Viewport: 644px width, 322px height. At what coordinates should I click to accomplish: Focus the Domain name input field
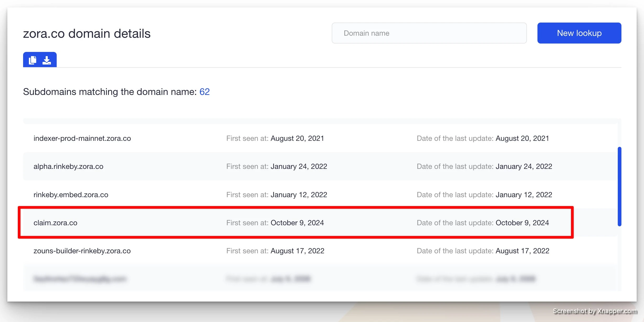[x=429, y=33]
